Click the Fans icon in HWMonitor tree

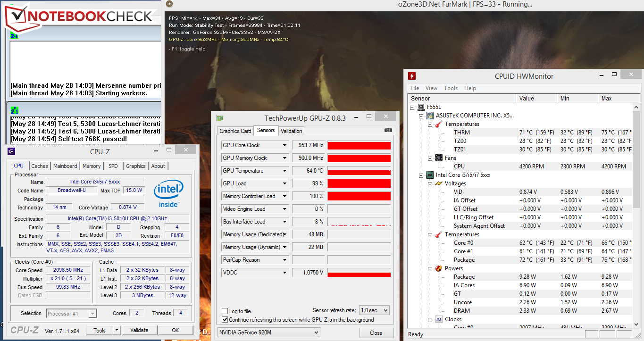tap(439, 158)
